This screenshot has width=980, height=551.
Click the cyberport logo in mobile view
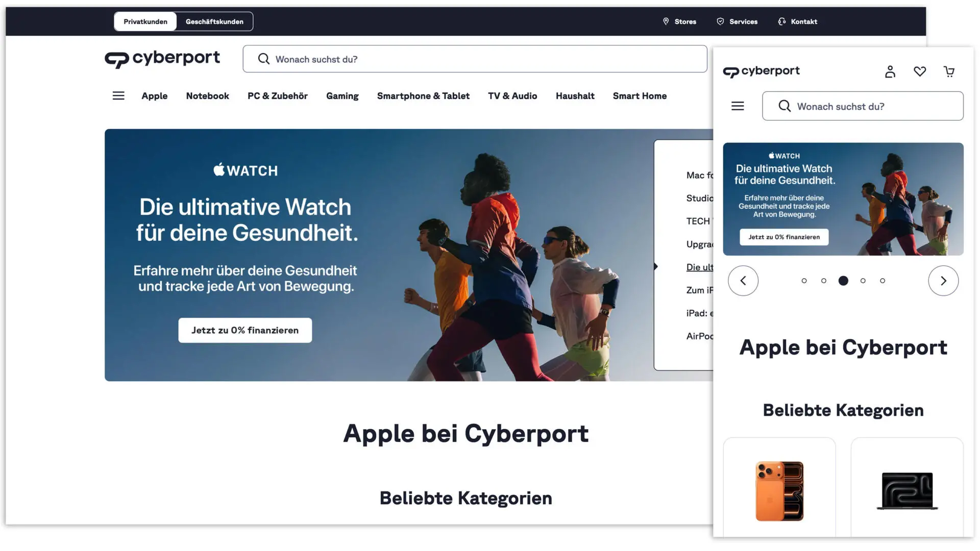coord(761,71)
